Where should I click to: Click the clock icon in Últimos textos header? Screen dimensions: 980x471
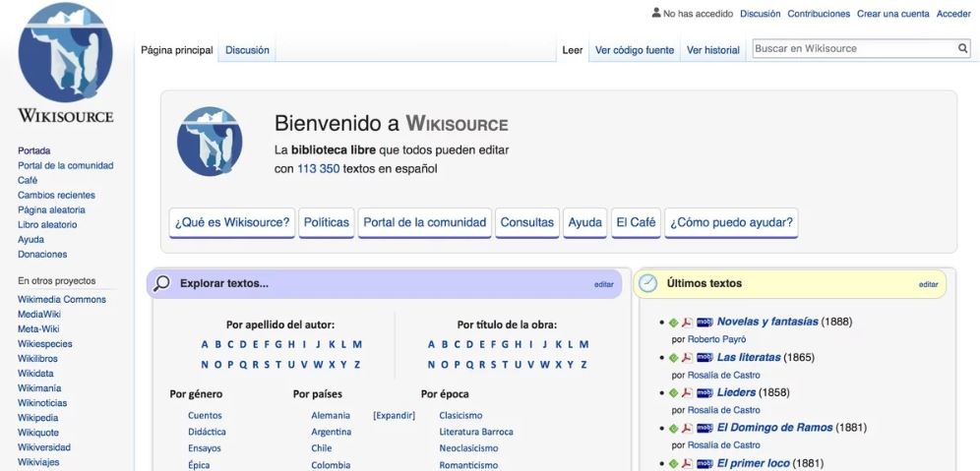648,283
